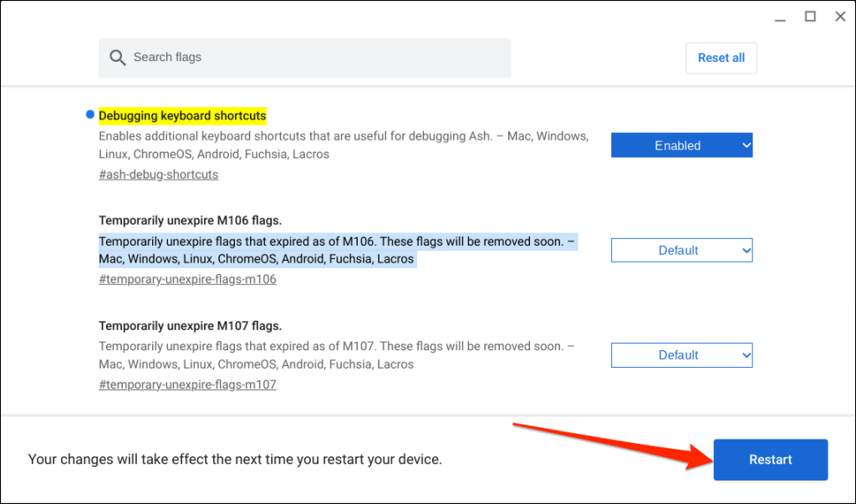Minimize the flags window
The width and height of the screenshot is (856, 504).
point(780,17)
